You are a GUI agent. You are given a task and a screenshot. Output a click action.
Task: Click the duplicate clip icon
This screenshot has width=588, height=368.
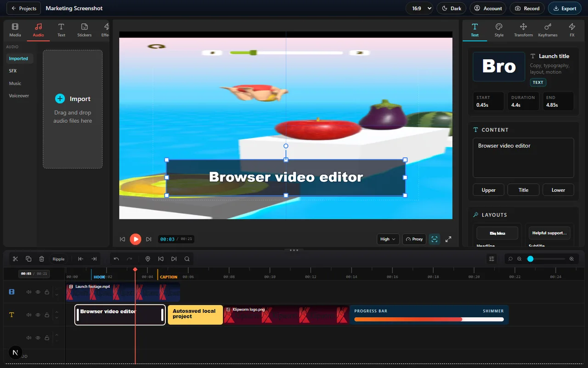tap(28, 259)
